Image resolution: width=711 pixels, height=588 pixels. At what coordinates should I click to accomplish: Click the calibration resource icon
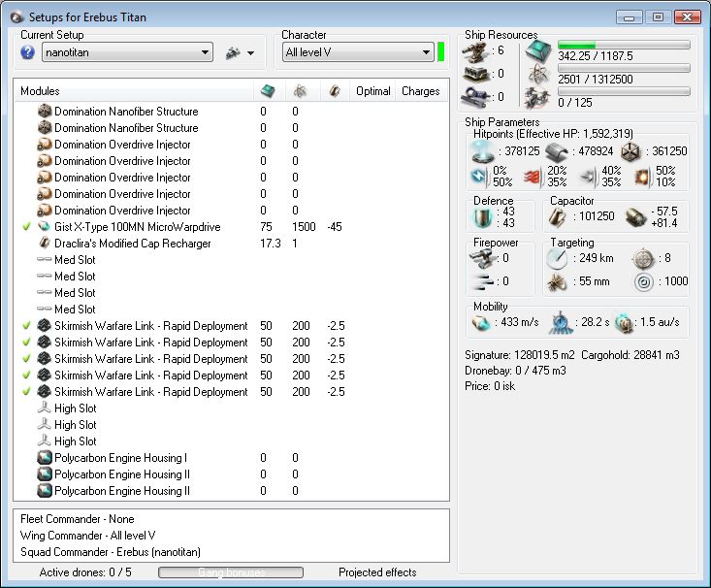tap(474, 96)
